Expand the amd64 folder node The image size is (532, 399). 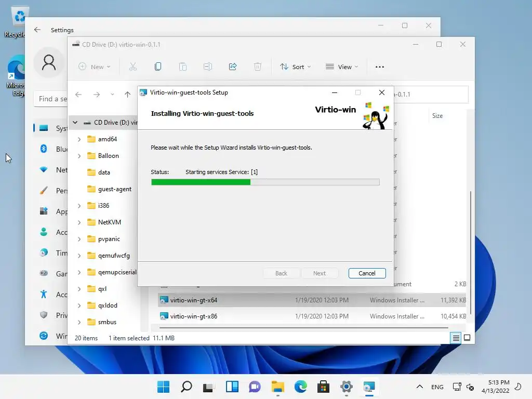pos(79,139)
